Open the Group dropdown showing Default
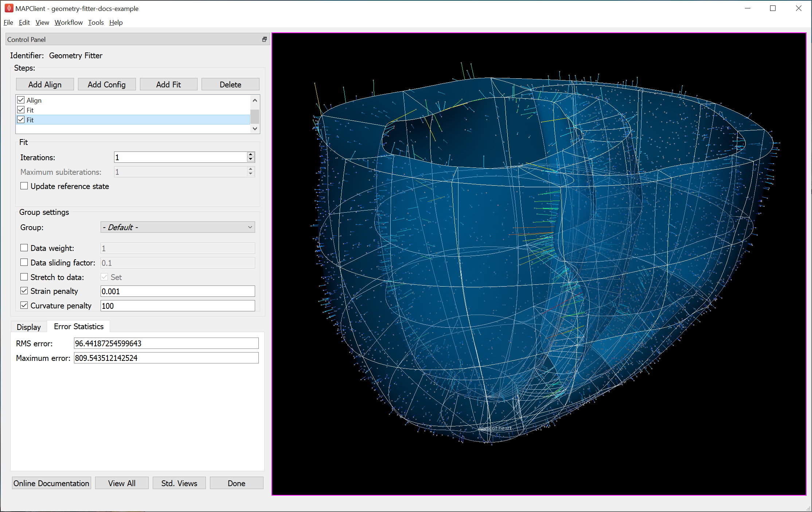 click(x=177, y=227)
